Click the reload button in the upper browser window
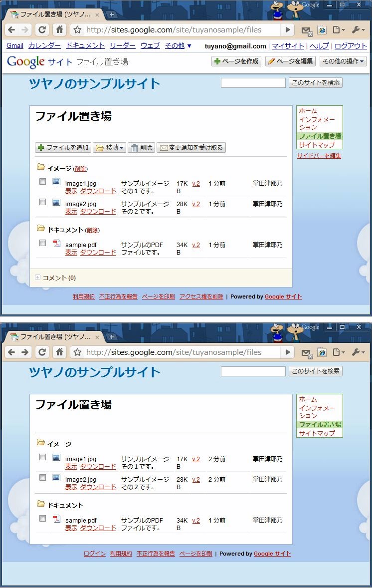Image resolution: width=372 pixels, height=588 pixels. 42,30
